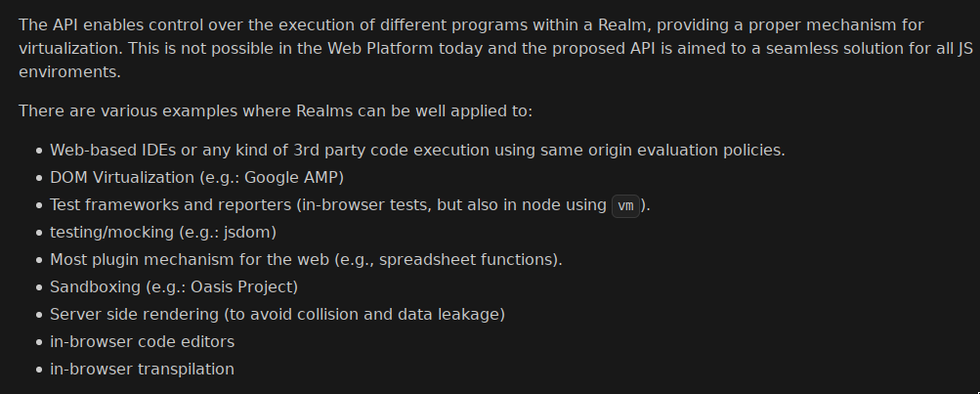Click the 'Web-based IDEs' list item
This screenshot has height=394, width=980.
[417, 151]
